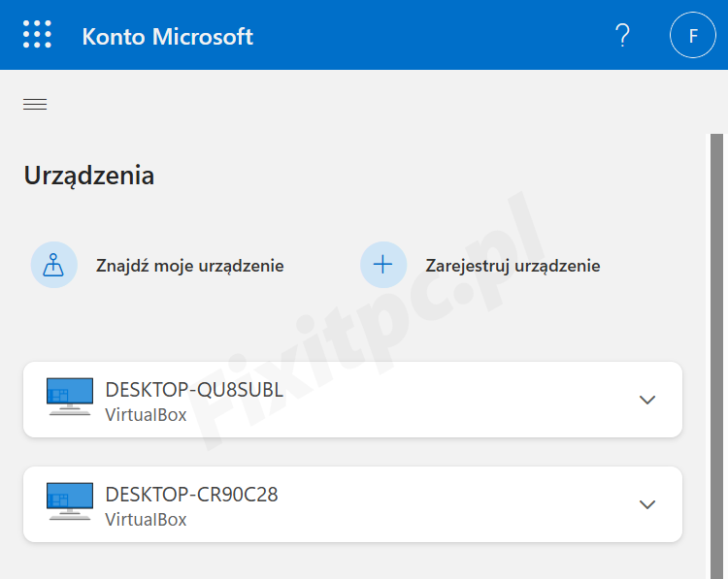This screenshot has width=728, height=579.
Task: Click the monitor icon for DESKTOP-CR90C28
Action: tap(70, 502)
